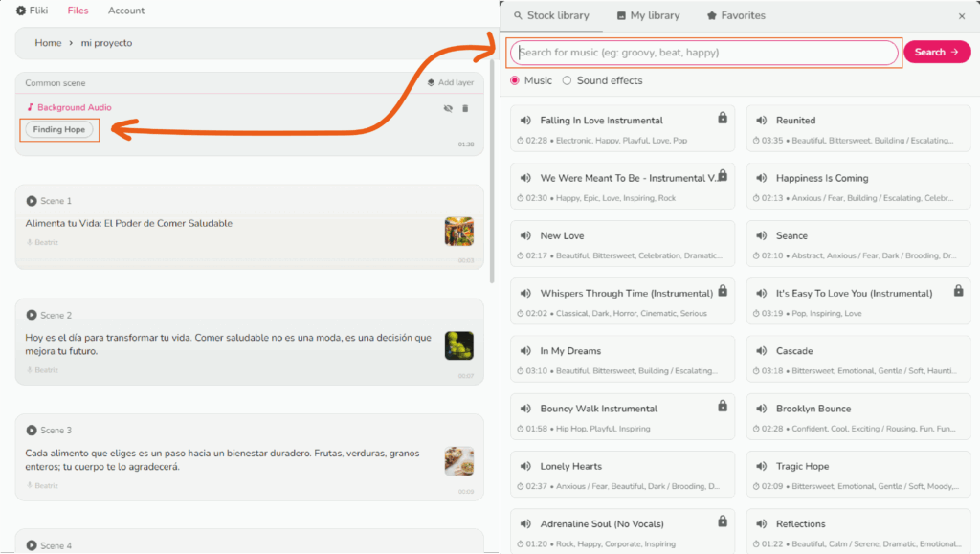Image resolution: width=980 pixels, height=554 pixels.
Task: Click the Search button
Action: [x=936, y=53]
